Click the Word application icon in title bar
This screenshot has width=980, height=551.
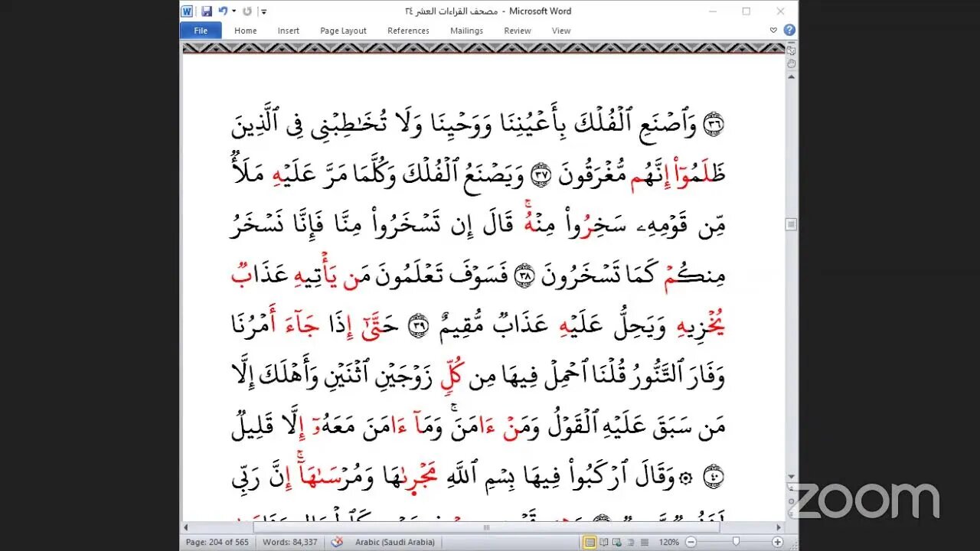click(187, 11)
